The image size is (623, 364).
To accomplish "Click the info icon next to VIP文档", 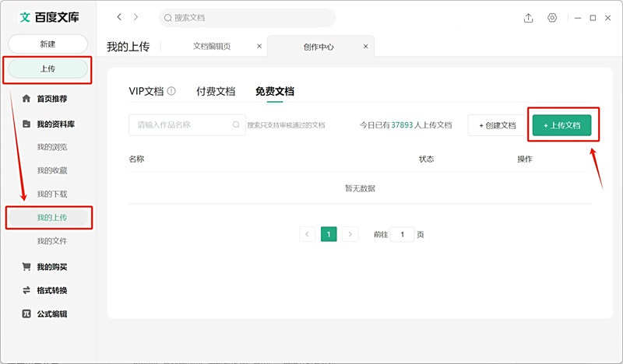I will [x=171, y=91].
